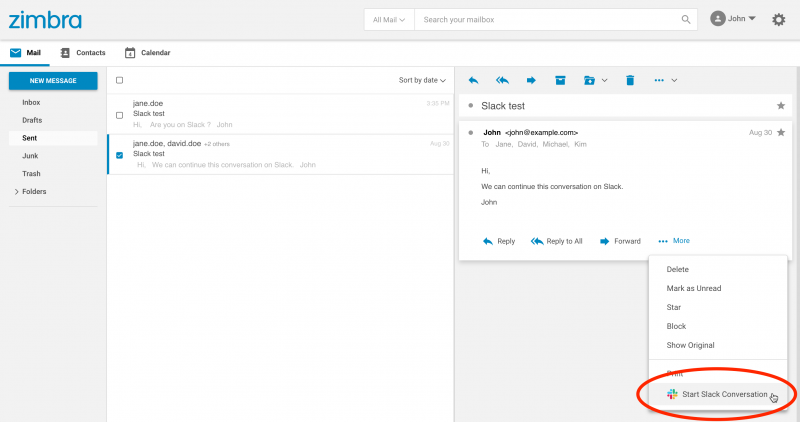Uncheck the jane.doe, david.doe message checkbox
800x422 pixels.
(x=119, y=155)
